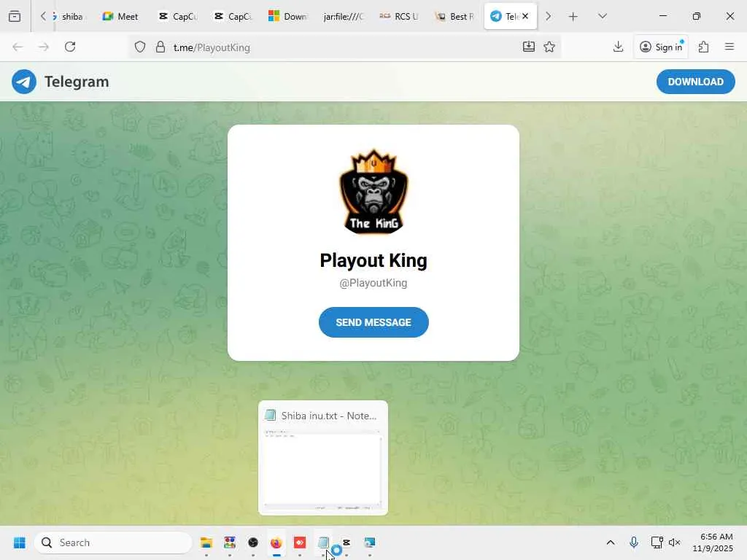747x560 pixels.
Task: Open the dark round app on taskbar
Action: 253,542
